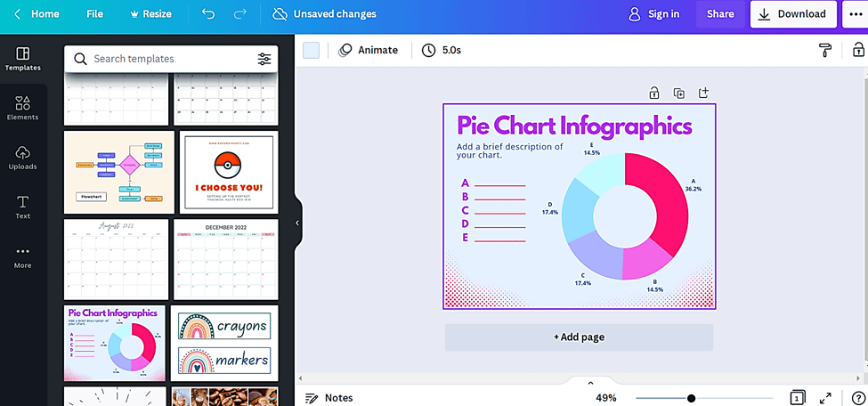Select the Text tool in sidebar
Screen dimensions: 868x406
click(22, 207)
